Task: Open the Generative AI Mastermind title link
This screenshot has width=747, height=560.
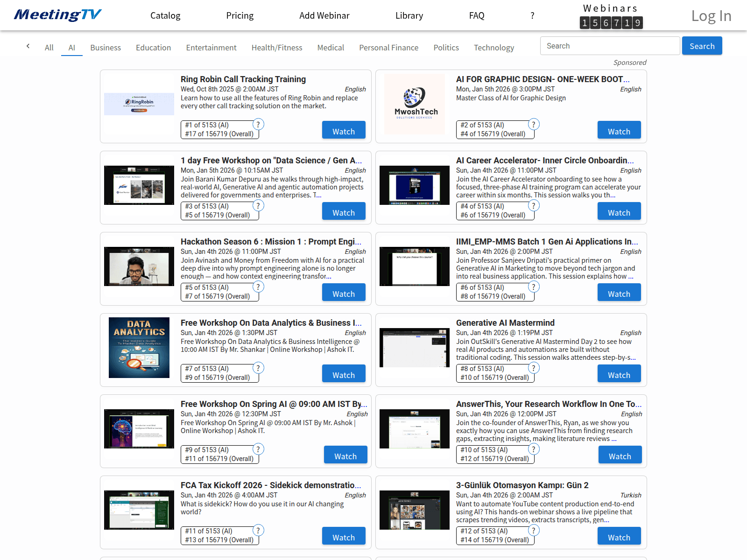Action: [x=505, y=322]
